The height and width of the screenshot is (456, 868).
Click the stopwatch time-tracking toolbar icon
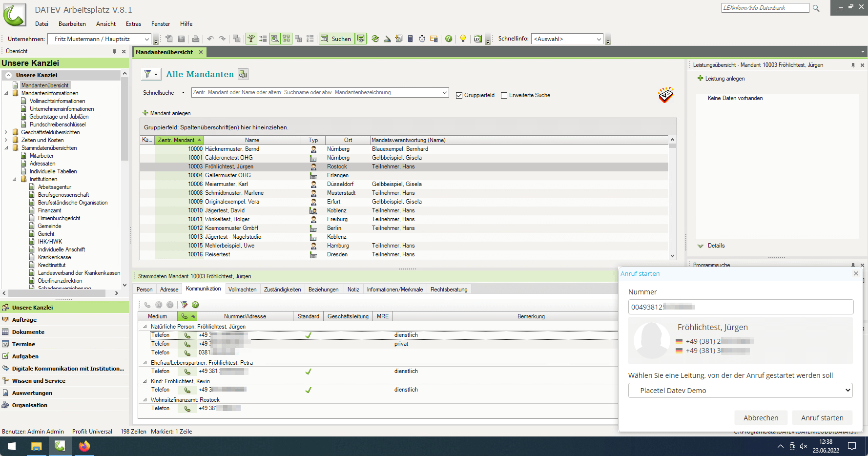(x=422, y=39)
